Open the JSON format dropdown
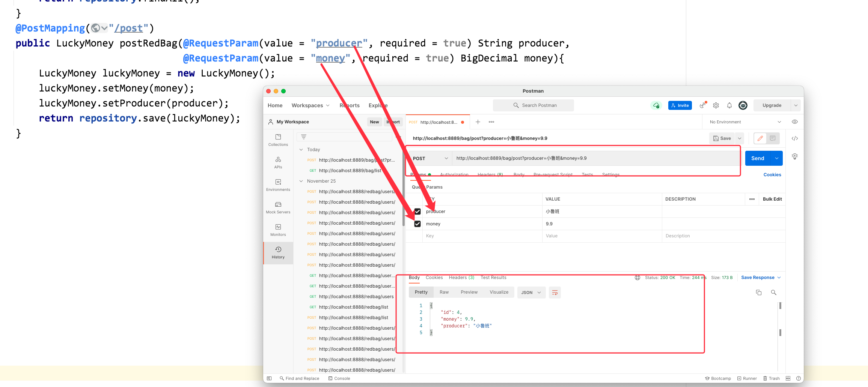 coord(531,292)
